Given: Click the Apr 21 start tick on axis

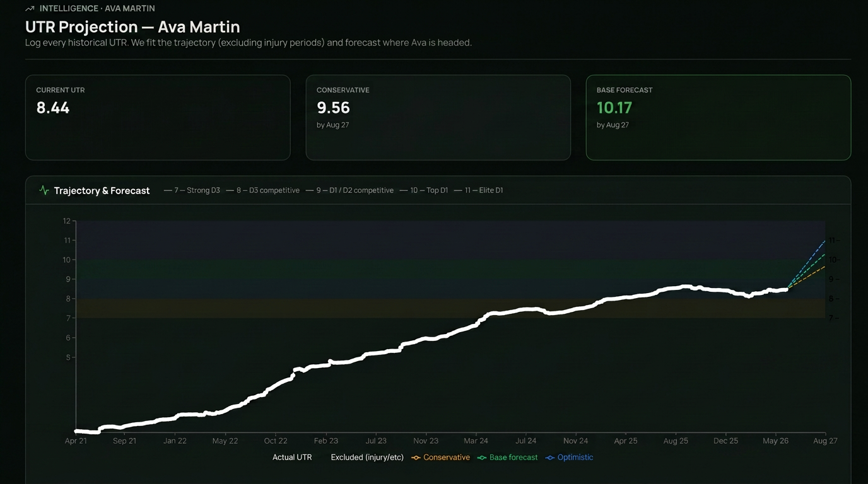Looking at the screenshot, I should [x=76, y=441].
